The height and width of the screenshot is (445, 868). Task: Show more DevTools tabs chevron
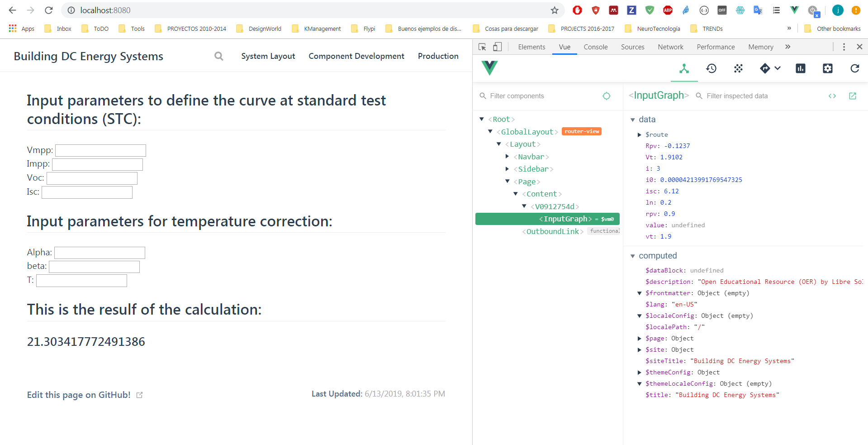click(788, 47)
